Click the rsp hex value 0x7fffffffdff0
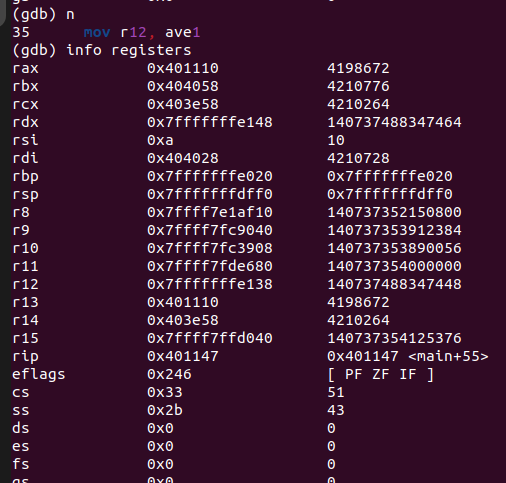Screen dimensions: 506x483 point(210,194)
